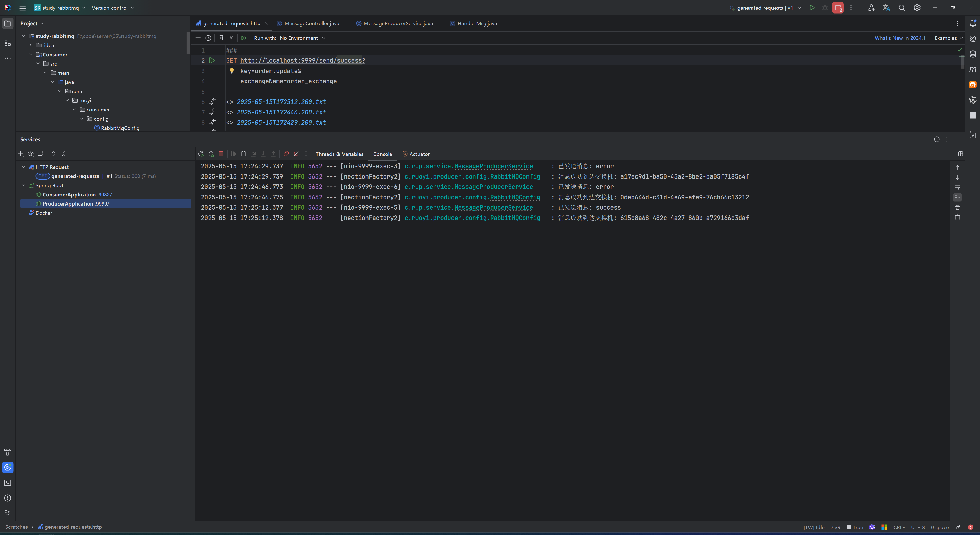Screen dimensions: 980x535
Task: Click the Mute Breakpoints icon
Action: click(296, 154)
